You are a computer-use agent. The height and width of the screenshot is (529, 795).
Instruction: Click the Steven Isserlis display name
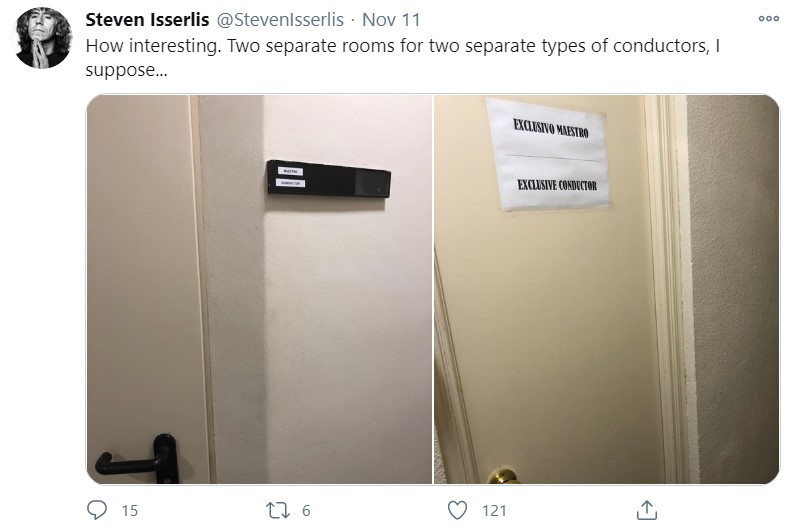click(147, 20)
